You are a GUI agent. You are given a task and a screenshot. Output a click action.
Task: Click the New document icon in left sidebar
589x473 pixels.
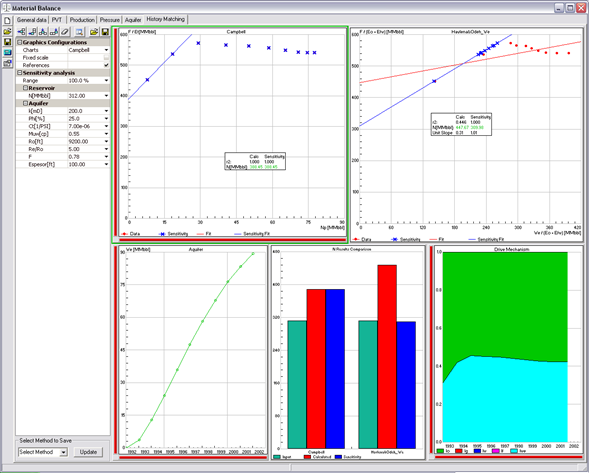click(7, 20)
